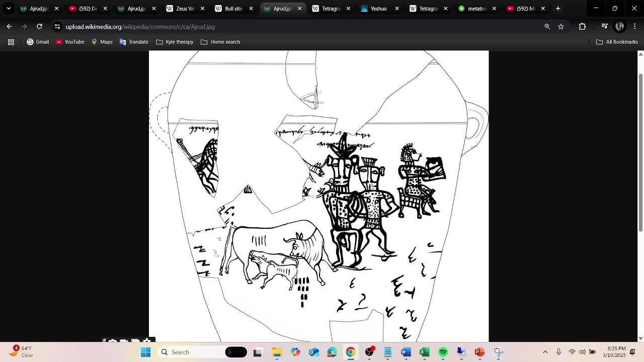Image resolution: width=644 pixels, height=362 pixels.
Task: Open a new tab with plus button
Action: click(x=558, y=9)
